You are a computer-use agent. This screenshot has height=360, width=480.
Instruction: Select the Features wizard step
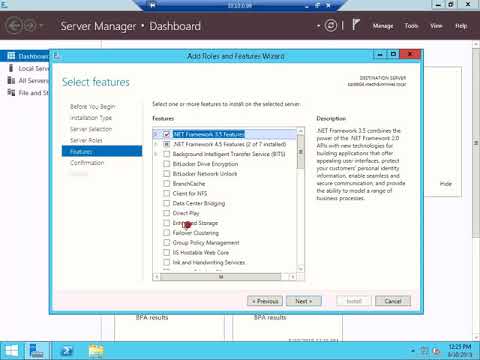coord(102,151)
